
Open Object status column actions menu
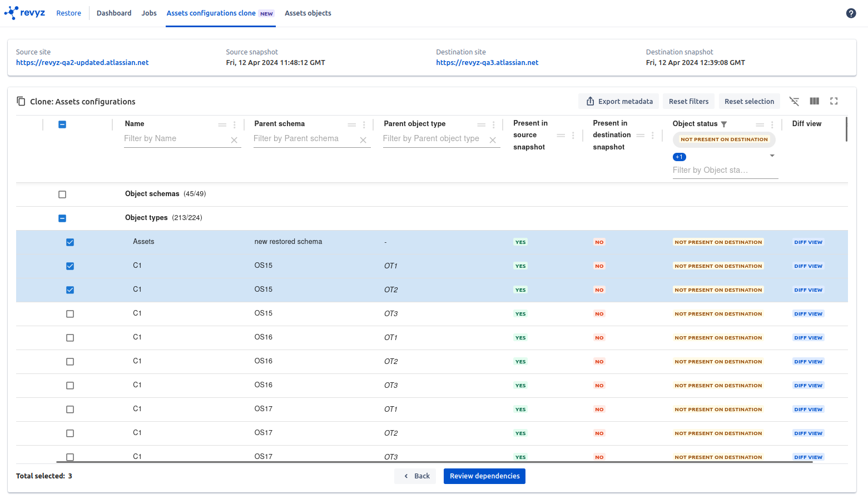[x=772, y=124]
